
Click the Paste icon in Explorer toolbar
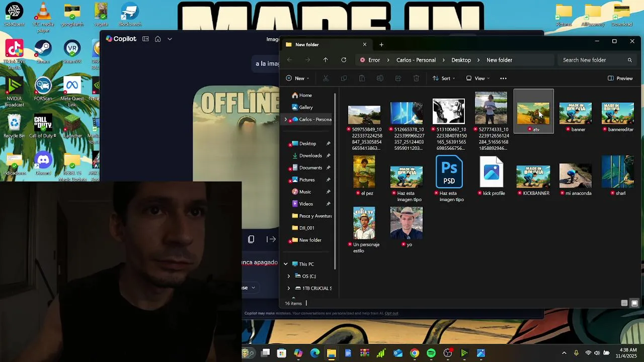[x=362, y=78]
